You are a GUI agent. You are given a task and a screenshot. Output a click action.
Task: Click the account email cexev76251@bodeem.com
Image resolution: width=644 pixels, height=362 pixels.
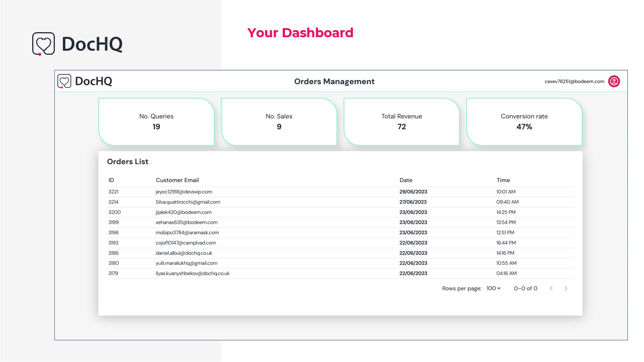574,81
